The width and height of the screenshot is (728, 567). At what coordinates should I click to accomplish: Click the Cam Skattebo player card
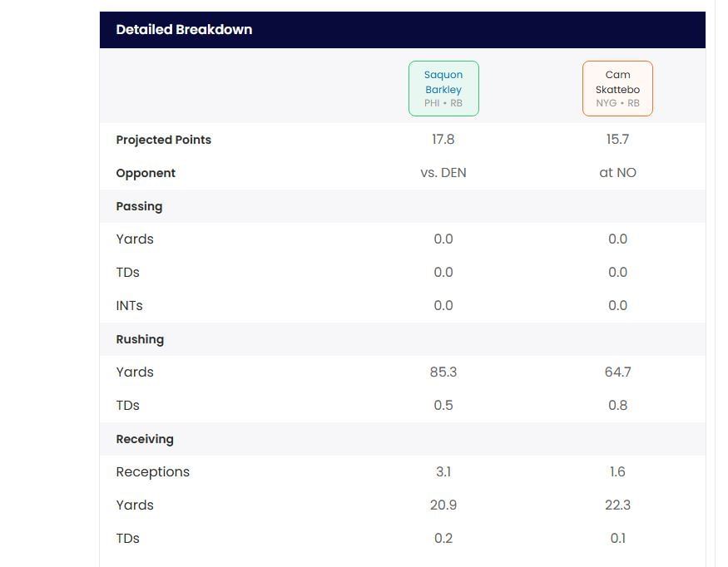(617, 88)
